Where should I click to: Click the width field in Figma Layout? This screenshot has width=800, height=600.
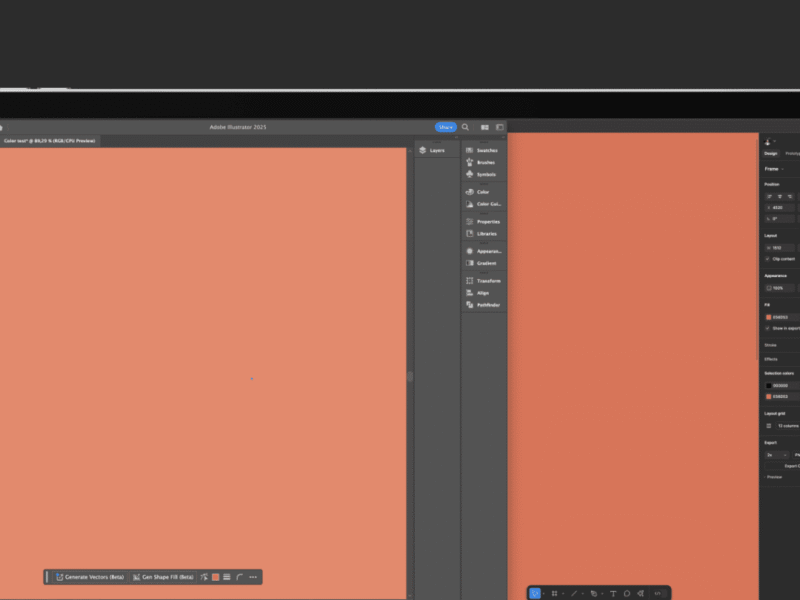coord(780,248)
